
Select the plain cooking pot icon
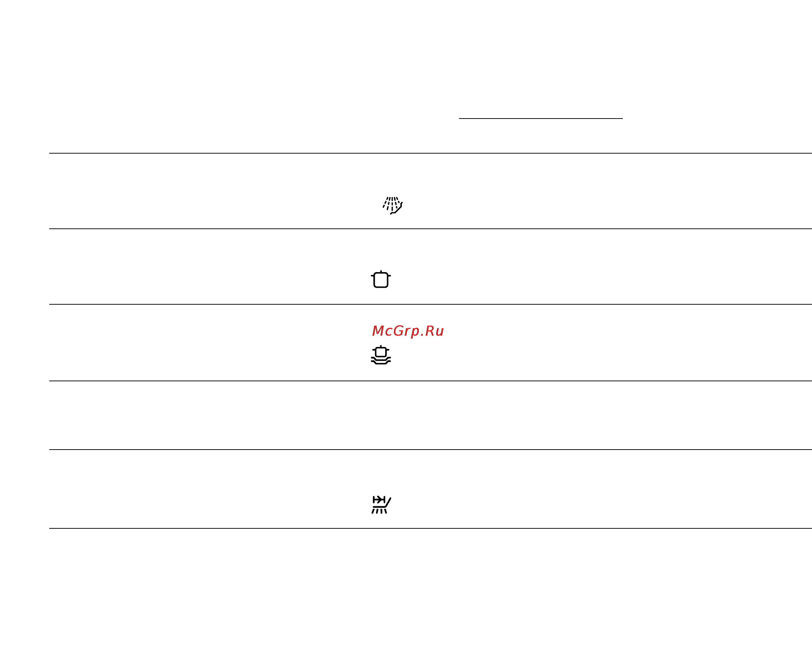381,279
